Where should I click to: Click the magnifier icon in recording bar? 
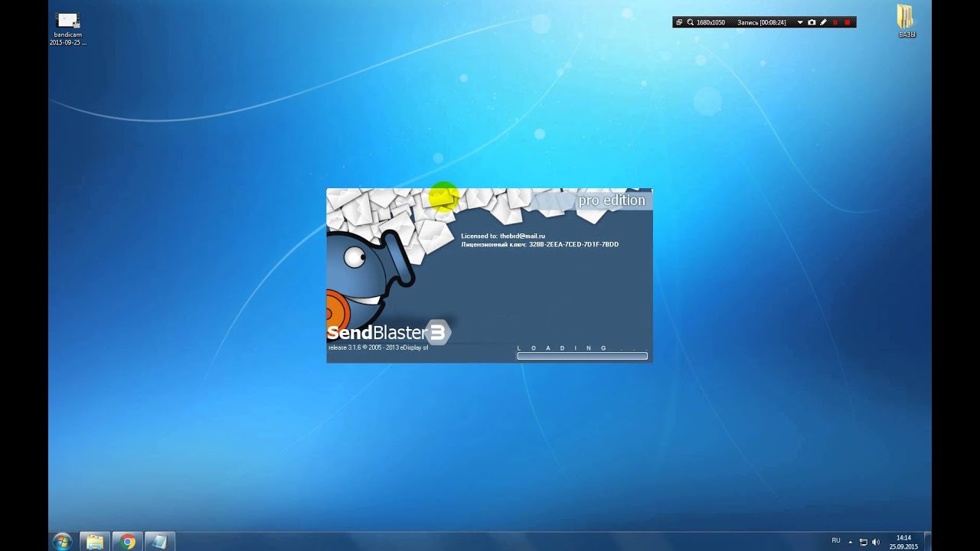click(690, 22)
